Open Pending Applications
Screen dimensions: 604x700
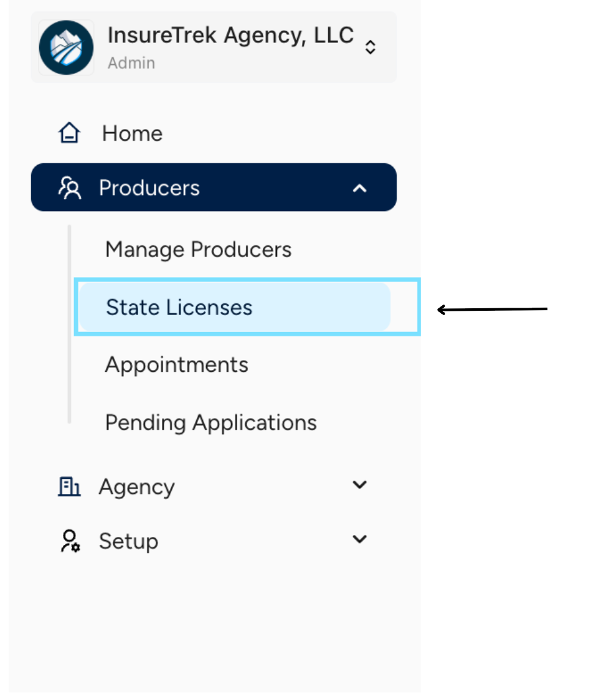(210, 422)
